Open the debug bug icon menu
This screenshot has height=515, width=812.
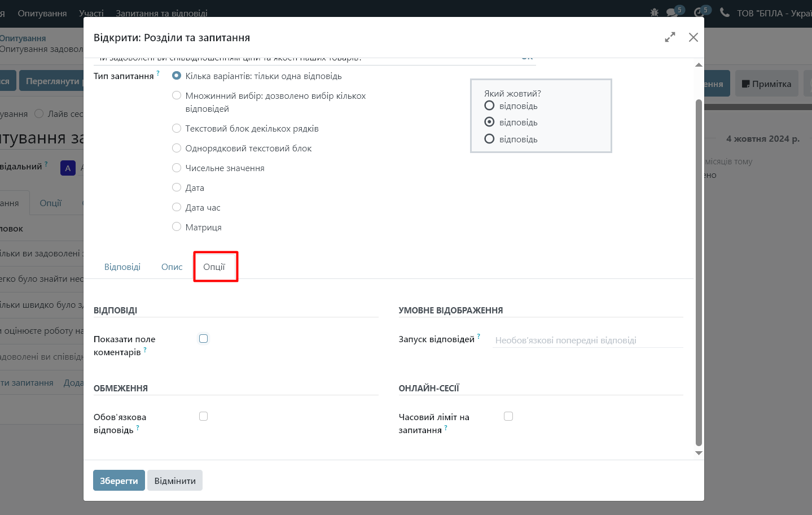[655, 12]
